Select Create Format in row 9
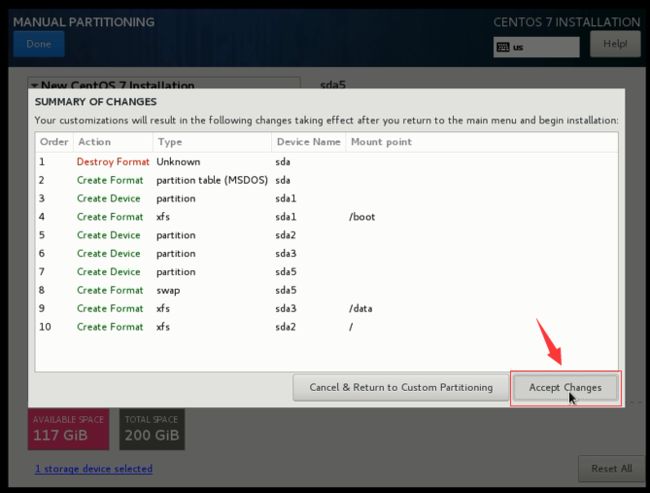This screenshot has width=650, height=493. [110, 308]
